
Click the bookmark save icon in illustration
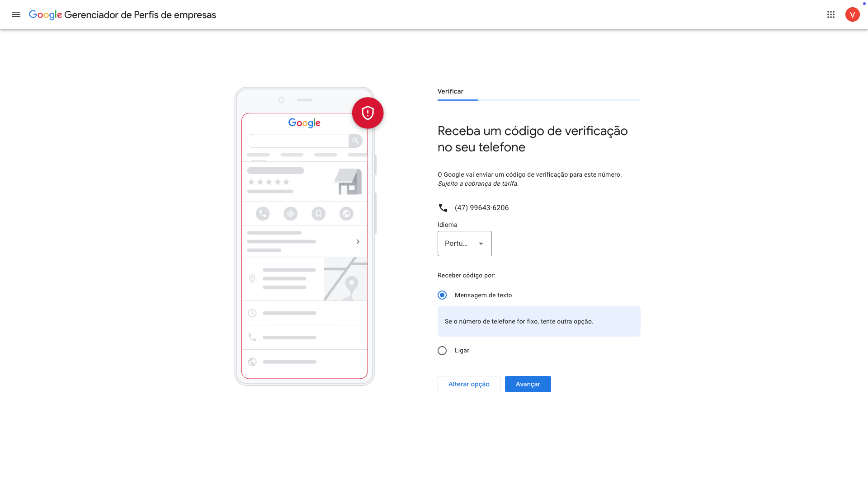pyautogui.click(x=318, y=214)
